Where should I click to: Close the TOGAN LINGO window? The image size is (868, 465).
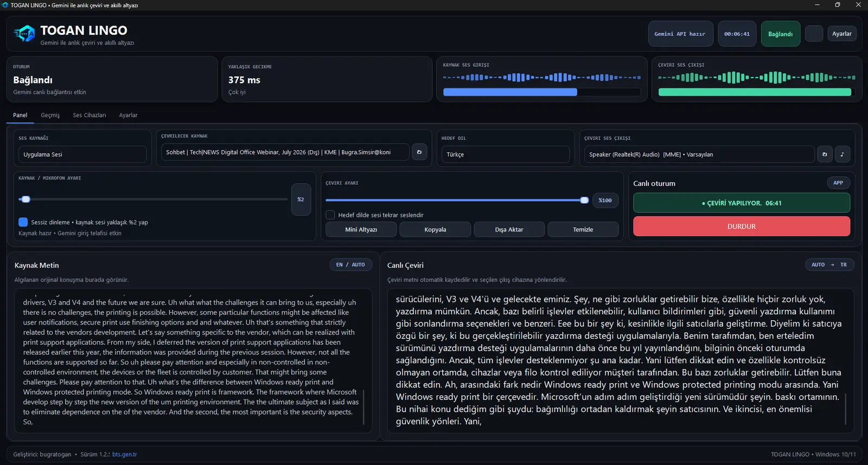pos(858,5)
